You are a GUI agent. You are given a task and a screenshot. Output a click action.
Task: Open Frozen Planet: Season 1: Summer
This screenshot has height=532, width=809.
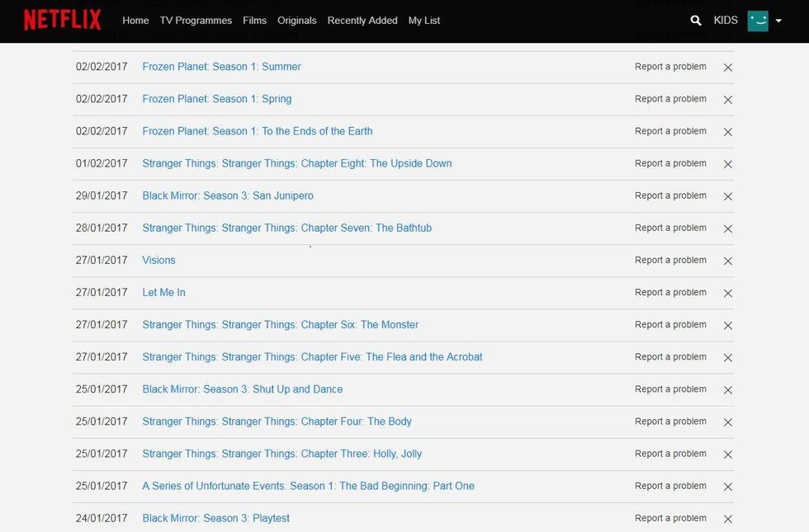click(222, 67)
